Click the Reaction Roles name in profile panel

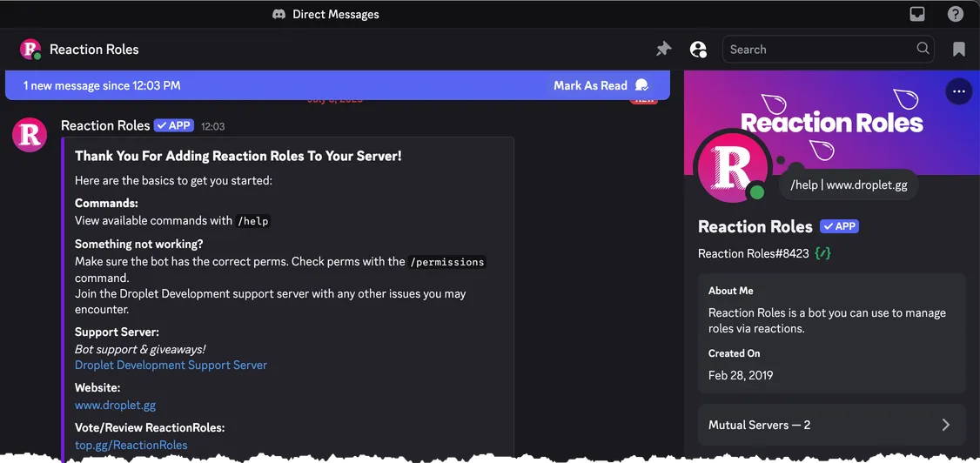(755, 226)
